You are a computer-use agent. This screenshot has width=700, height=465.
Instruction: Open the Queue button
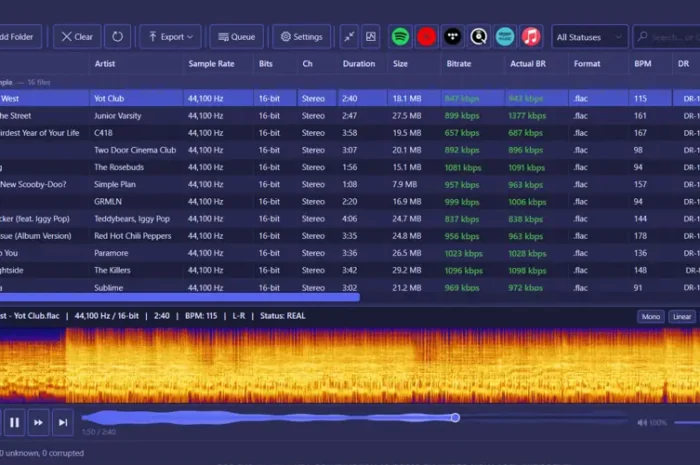pyautogui.click(x=237, y=37)
